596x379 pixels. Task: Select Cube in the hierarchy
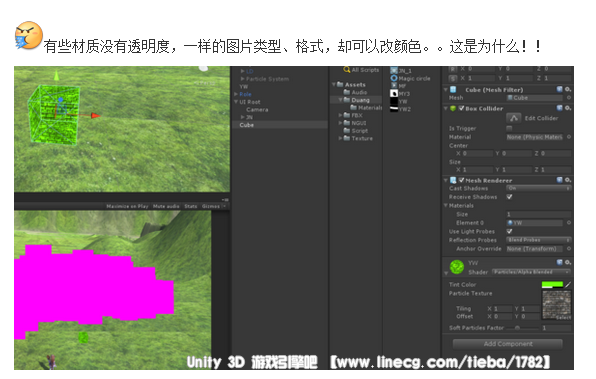pyautogui.click(x=280, y=125)
